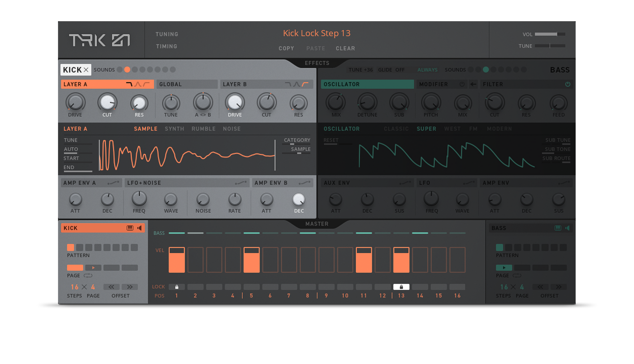The width and height of the screenshot is (634, 364).
Task: Adjust the sample END slider
Action: 78,171
